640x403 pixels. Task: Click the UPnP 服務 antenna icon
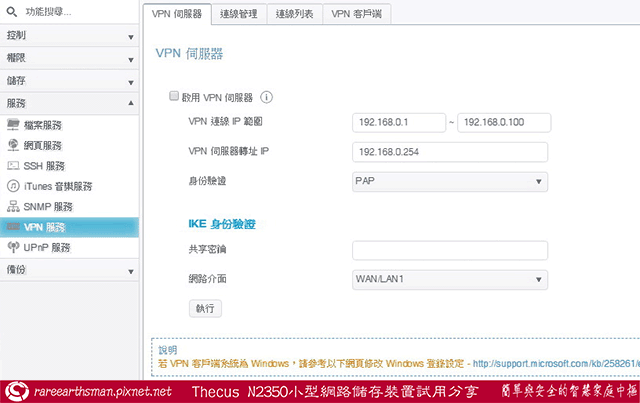pyautogui.click(x=13, y=247)
